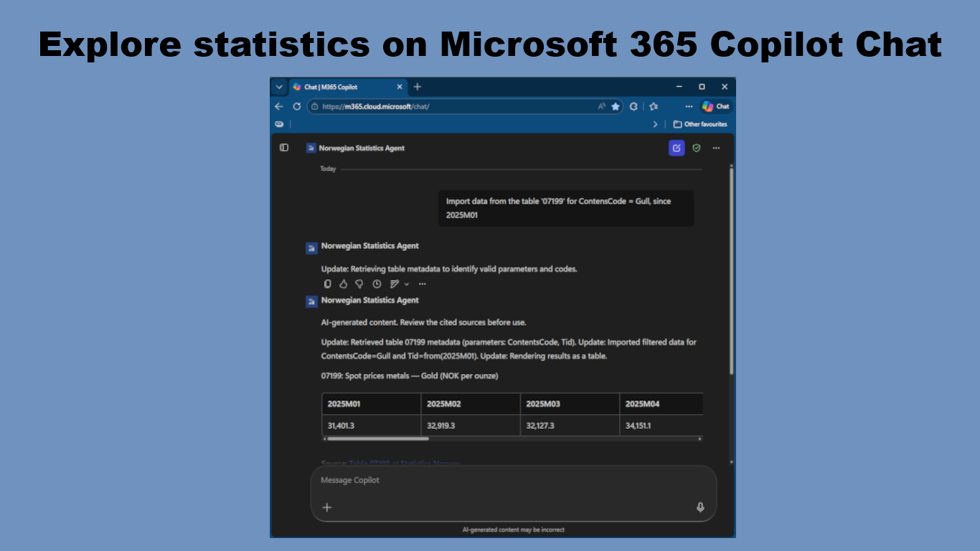Click the user prompt message bubble
This screenshot has width=980, height=551.
[566, 208]
